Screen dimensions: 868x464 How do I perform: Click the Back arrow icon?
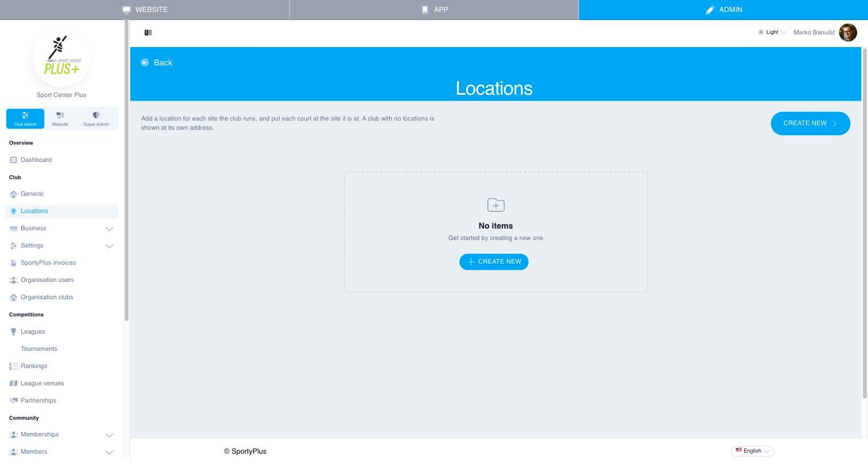pos(145,63)
